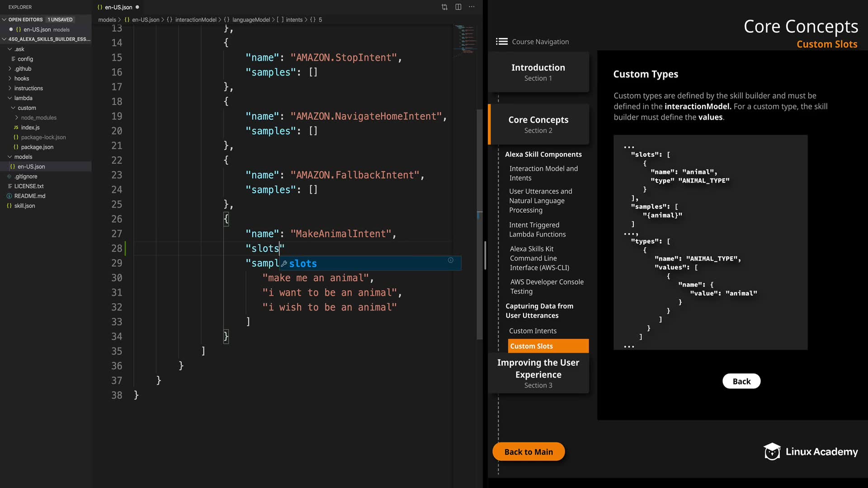Open the compare changes icon in editor toolbar
Viewport: 868px width, 488px height.
(444, 7)
